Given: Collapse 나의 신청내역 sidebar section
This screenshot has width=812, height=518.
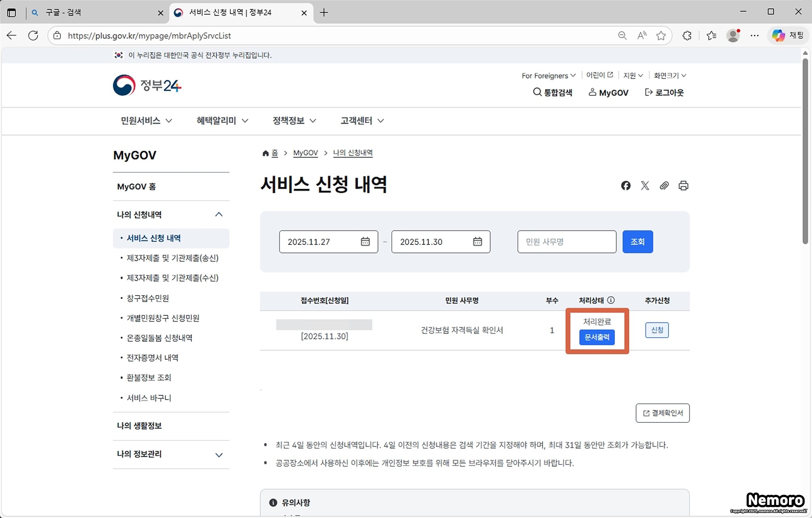Looking at the screenshot, I should [218, 215].
